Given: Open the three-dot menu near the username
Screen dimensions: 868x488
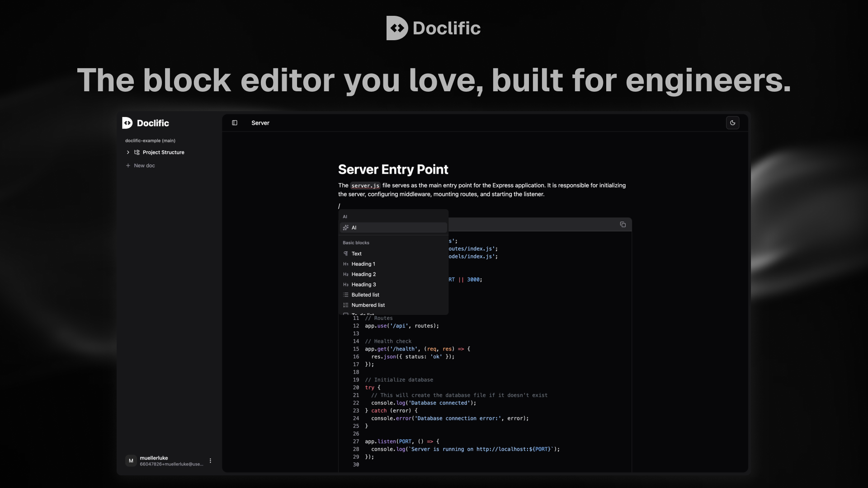Looking at the screenshot, I should tap(210, 460).
